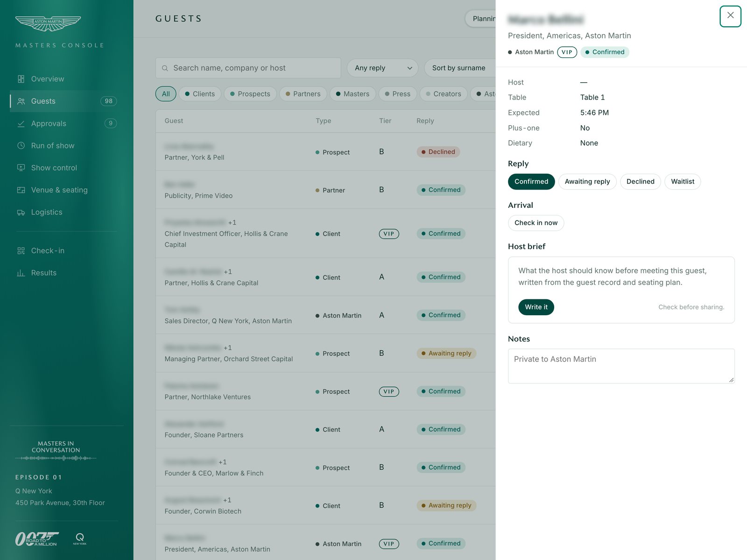Set reply to Confirmed
The image size is (747, 560).
531,182
